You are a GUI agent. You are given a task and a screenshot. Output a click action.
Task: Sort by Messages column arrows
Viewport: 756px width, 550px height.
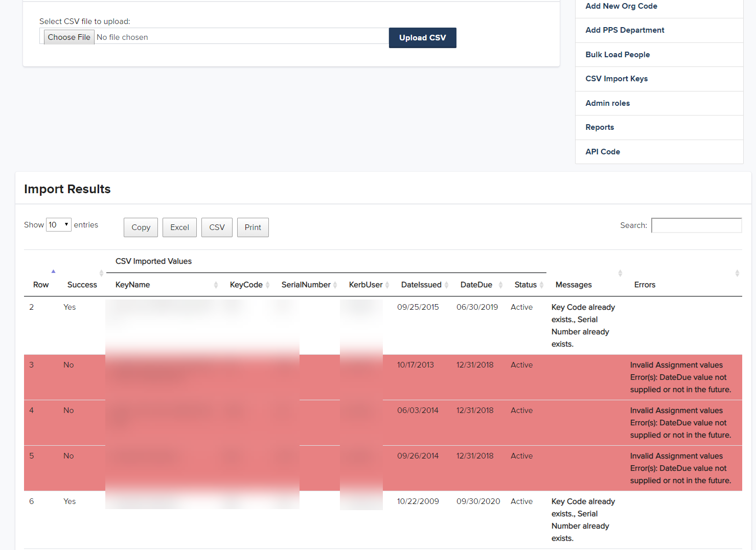(620, 273)
